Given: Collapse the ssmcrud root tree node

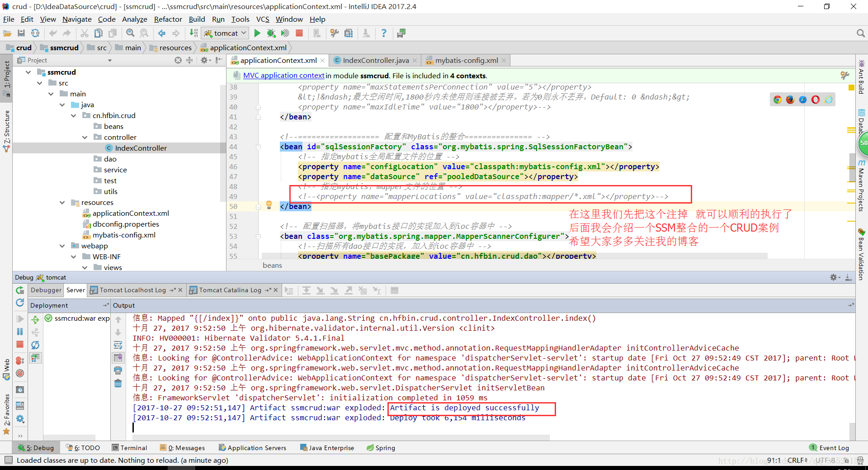Looking at the screenshot, I should point(28,72).
